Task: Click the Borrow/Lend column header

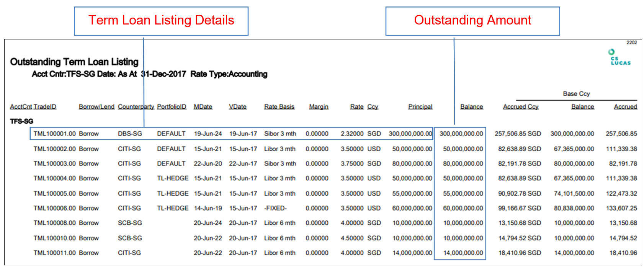Action: [x=96, y=107]
